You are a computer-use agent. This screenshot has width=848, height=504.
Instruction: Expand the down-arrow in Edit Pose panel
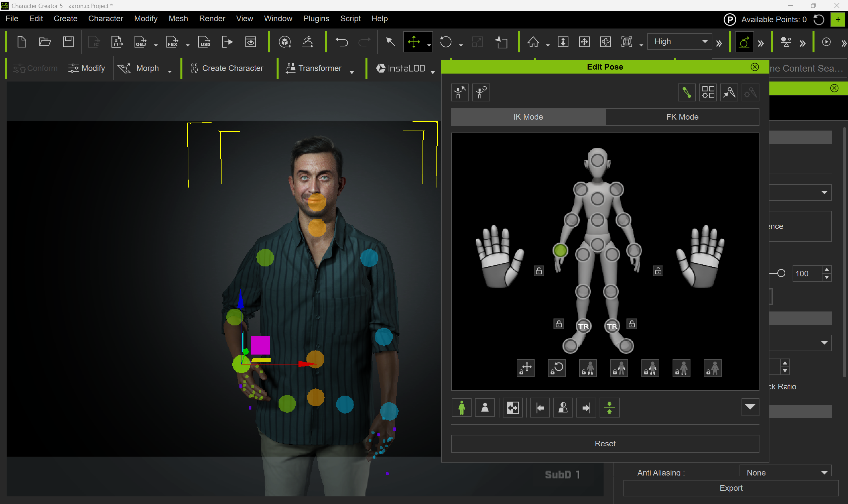[750, 407]
